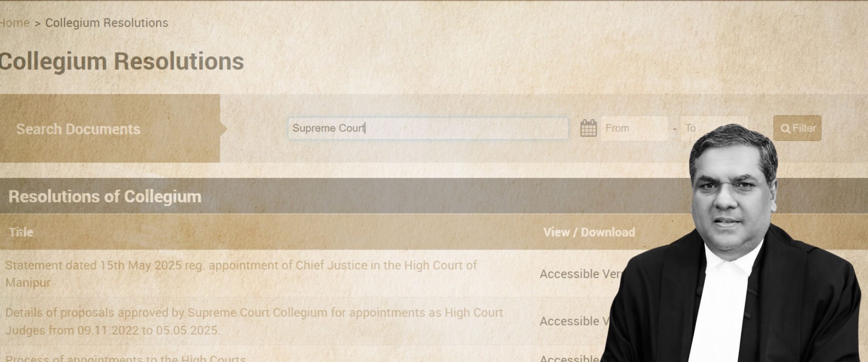
Task: Open Accessible Version for the proposals details
Action: click(574, 321)
